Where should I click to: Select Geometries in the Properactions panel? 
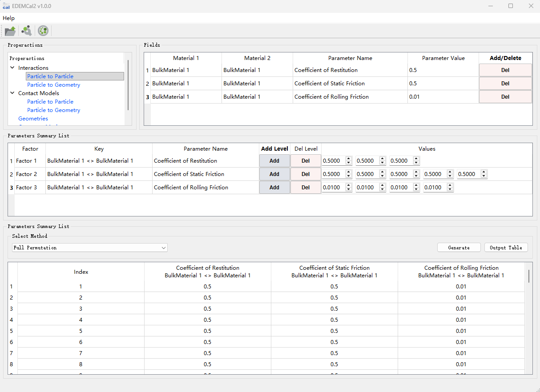point(33,118)
